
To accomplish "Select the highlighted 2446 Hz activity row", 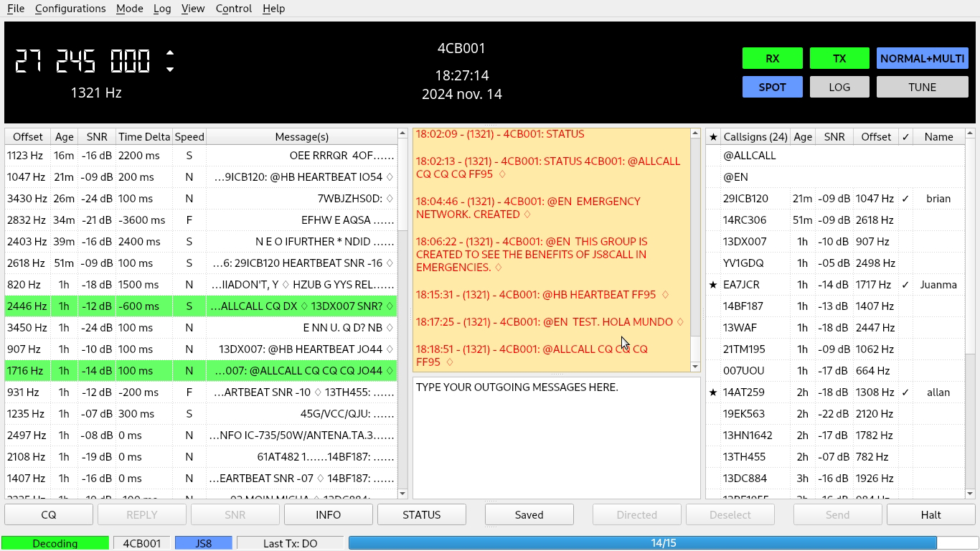I will pyautogui.click(x=201, y=306).
